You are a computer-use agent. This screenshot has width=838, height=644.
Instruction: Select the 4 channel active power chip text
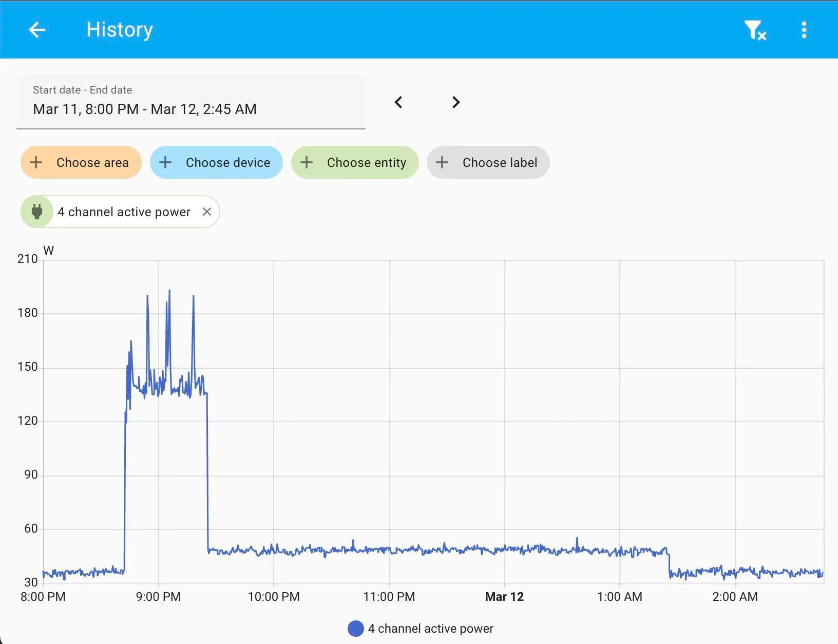click(124, 212)
